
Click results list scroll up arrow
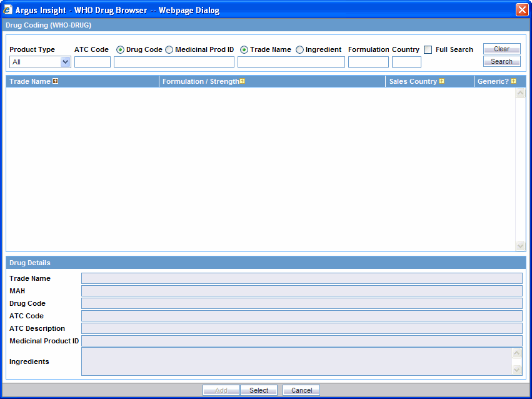pos(521,93)
